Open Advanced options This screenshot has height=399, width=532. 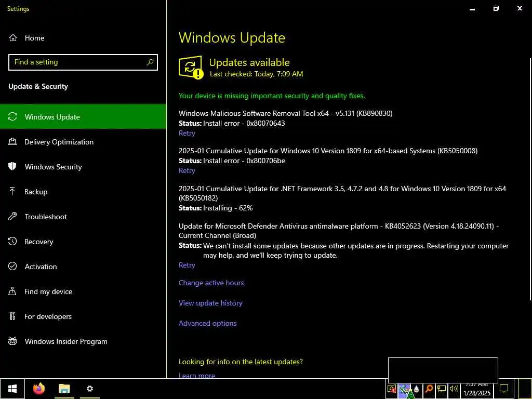tap(208, 323)
